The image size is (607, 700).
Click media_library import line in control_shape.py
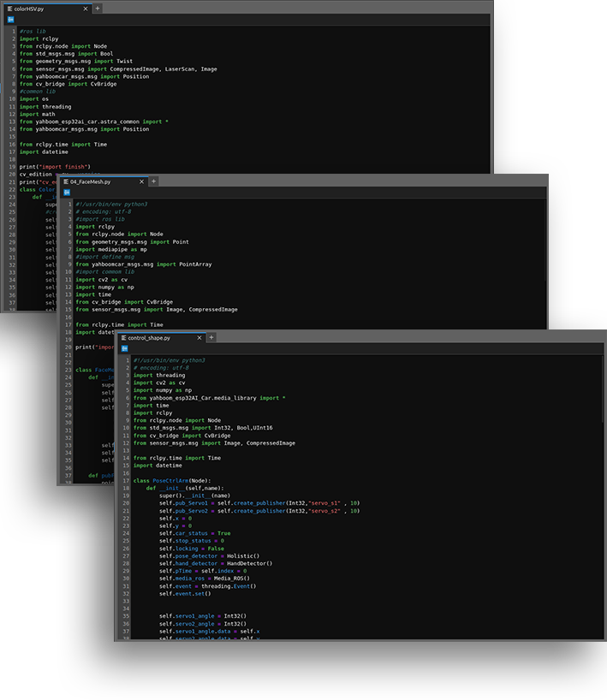[209, 398]
